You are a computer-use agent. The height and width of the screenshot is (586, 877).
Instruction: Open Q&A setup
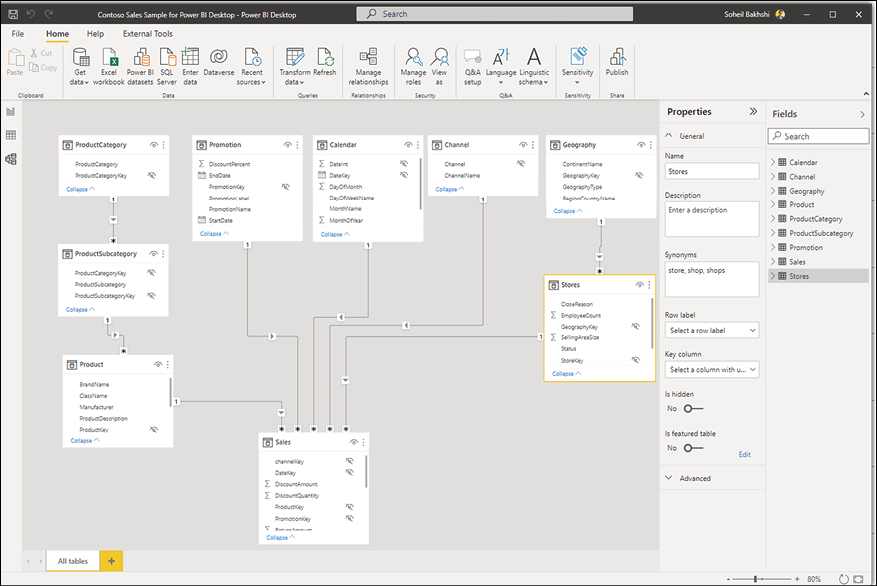click(473, 67)
